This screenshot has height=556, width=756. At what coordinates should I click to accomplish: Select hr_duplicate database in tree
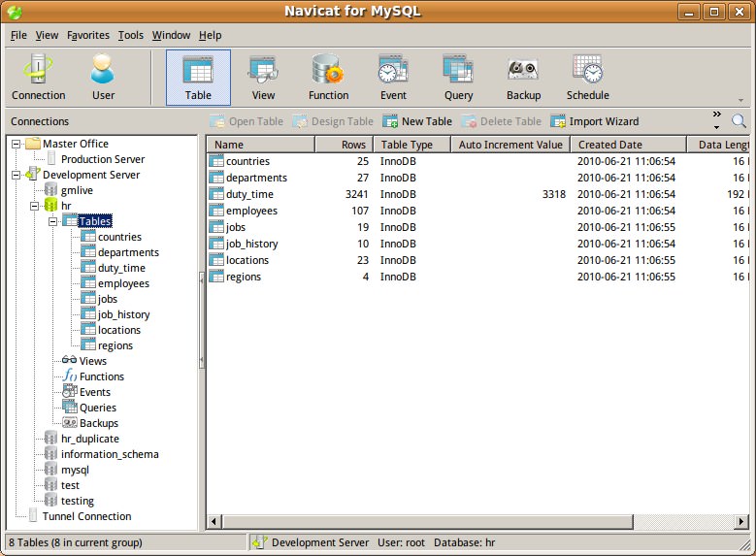(89, 439)
